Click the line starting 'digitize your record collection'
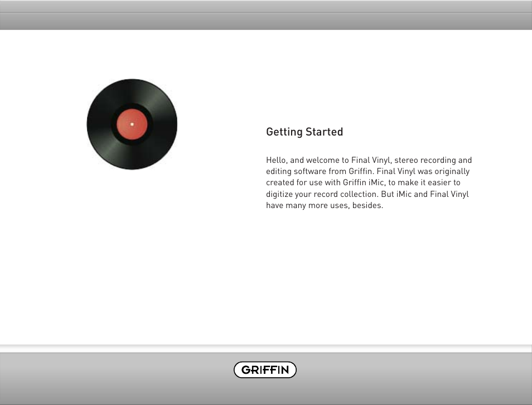The width and height of the screenshot is (532, 405). (367, 194)
